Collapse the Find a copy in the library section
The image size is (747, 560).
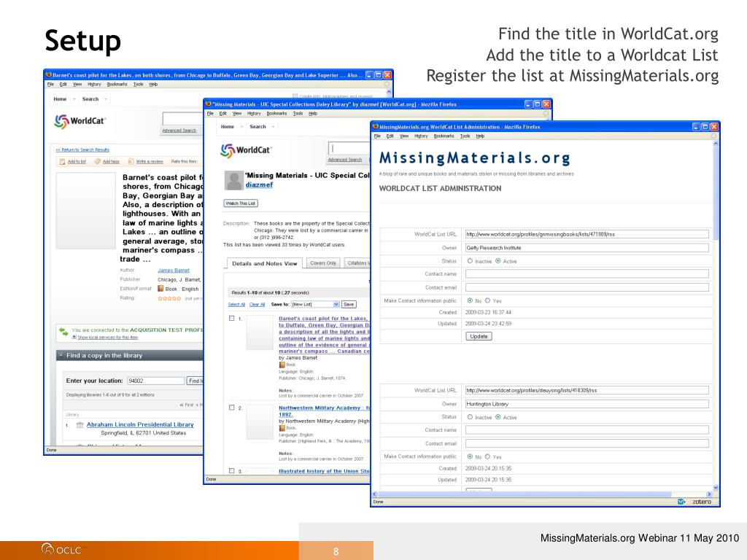[61, 355]
